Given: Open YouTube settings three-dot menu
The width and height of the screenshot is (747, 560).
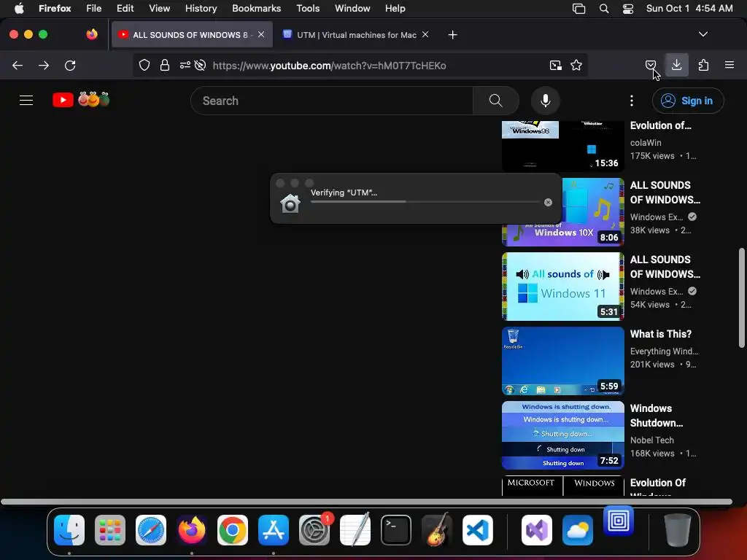Looking at the screenshot, I should click(631, 101).
